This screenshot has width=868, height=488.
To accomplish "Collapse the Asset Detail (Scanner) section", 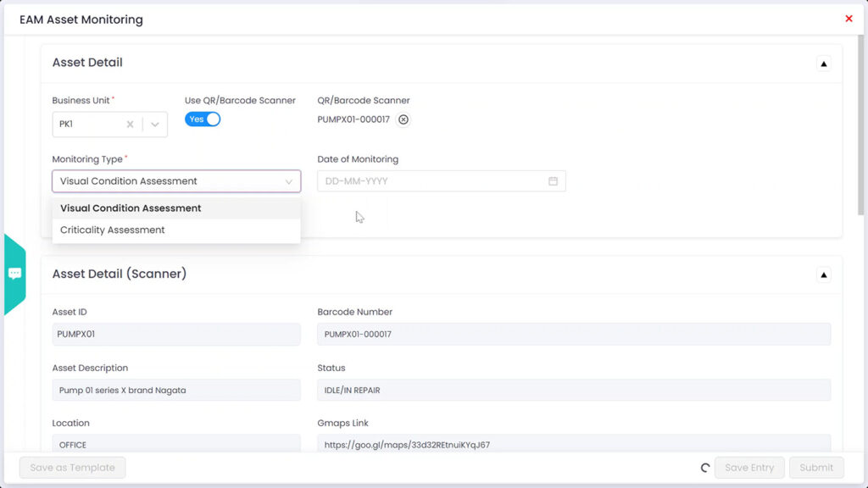I will 823,274.
